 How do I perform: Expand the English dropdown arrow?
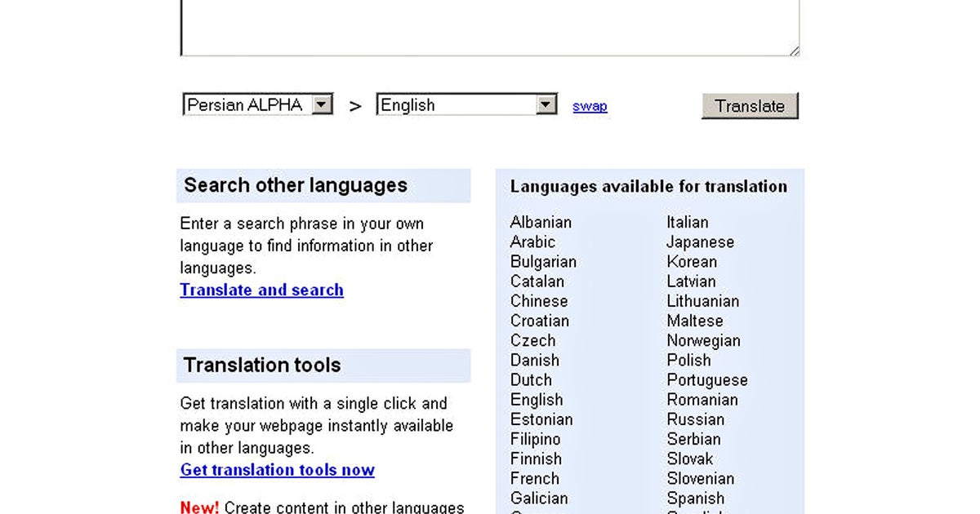click(545, 104)
